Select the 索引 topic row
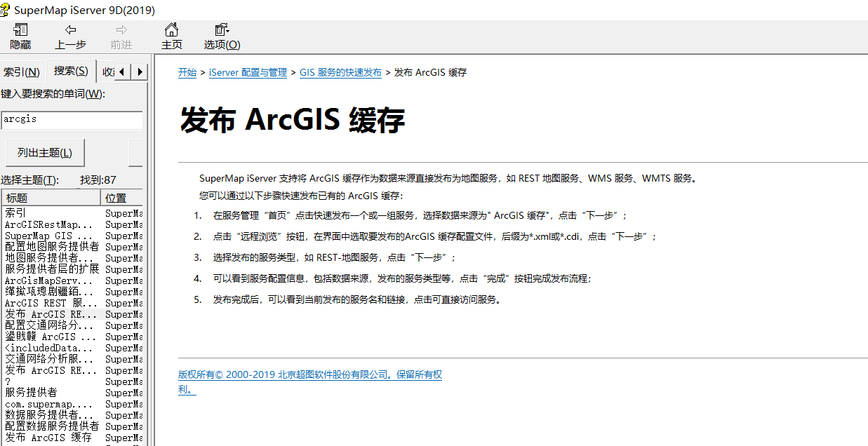868x446 pixels. coord(73,213)
